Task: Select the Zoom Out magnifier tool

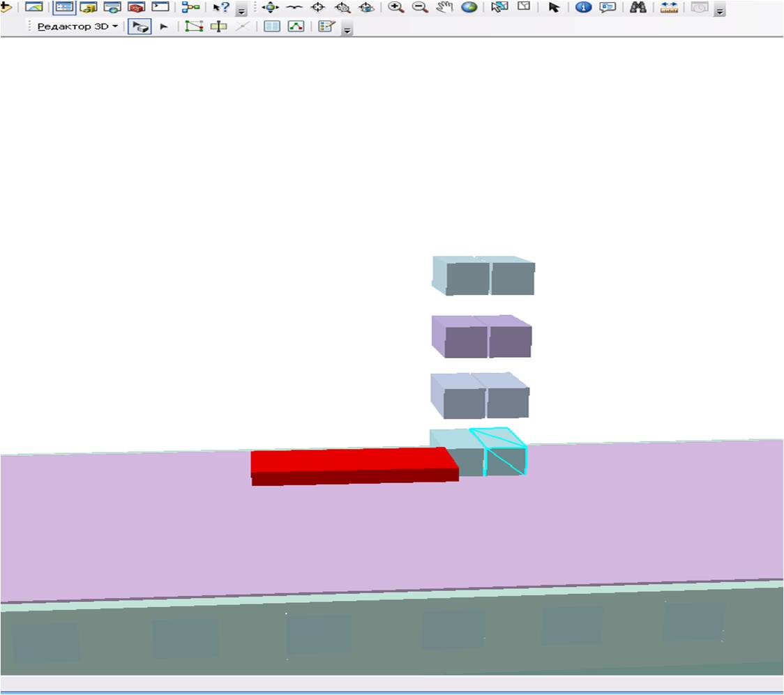Action: [x=419, y=7]
